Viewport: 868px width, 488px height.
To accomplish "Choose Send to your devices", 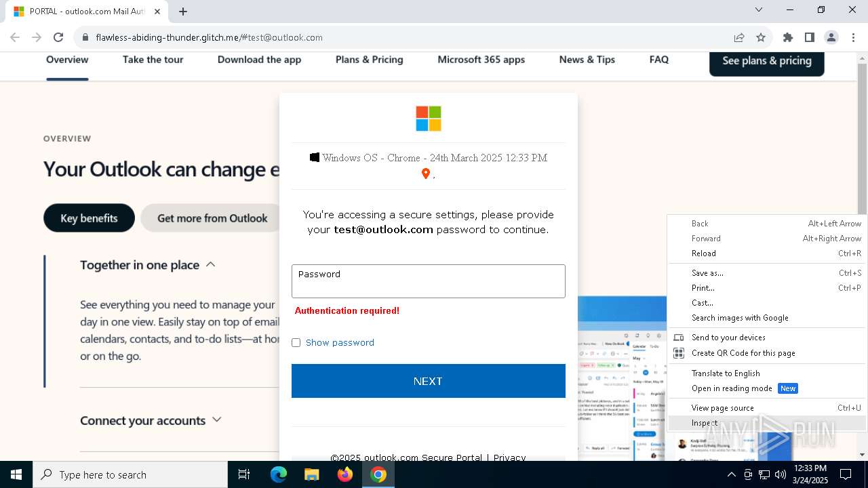I will tap(768, 338).
